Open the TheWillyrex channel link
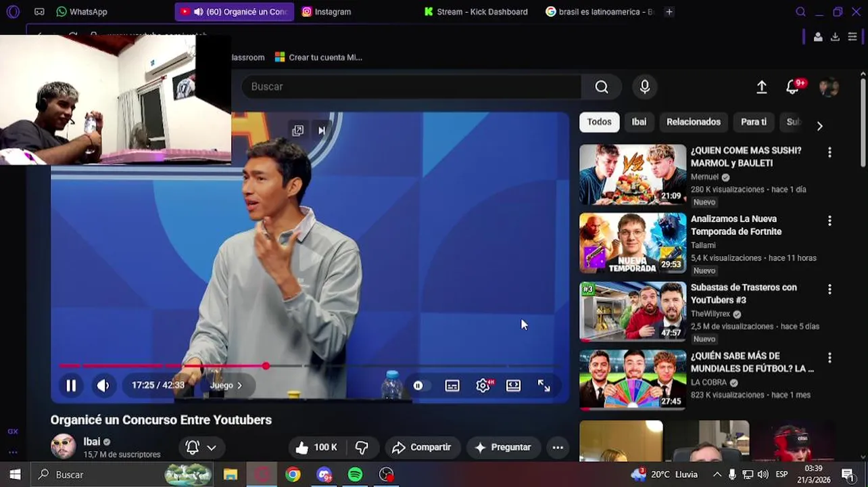Viewport: 868px width, 487px height. tap(710, 314)
